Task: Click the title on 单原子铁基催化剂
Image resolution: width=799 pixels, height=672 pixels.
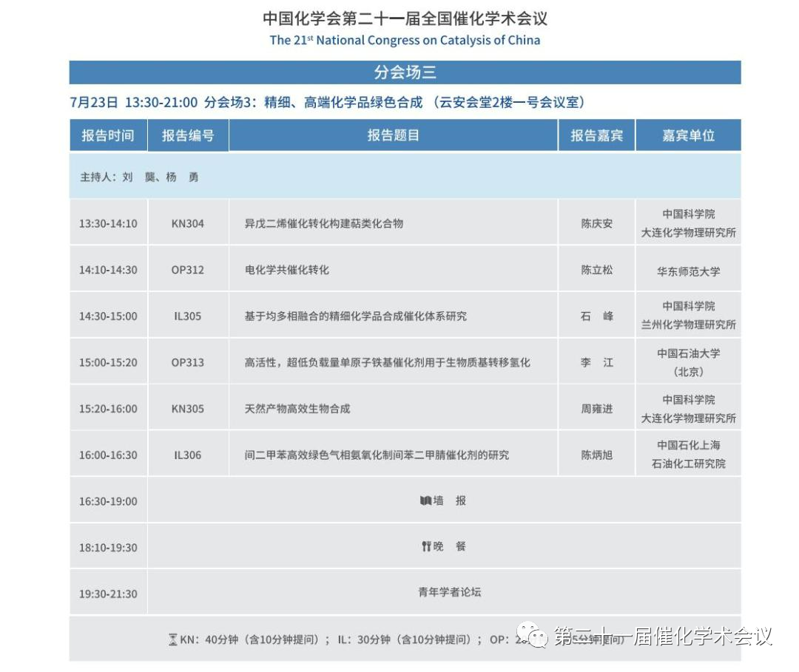Action: [x=387, y=362]
